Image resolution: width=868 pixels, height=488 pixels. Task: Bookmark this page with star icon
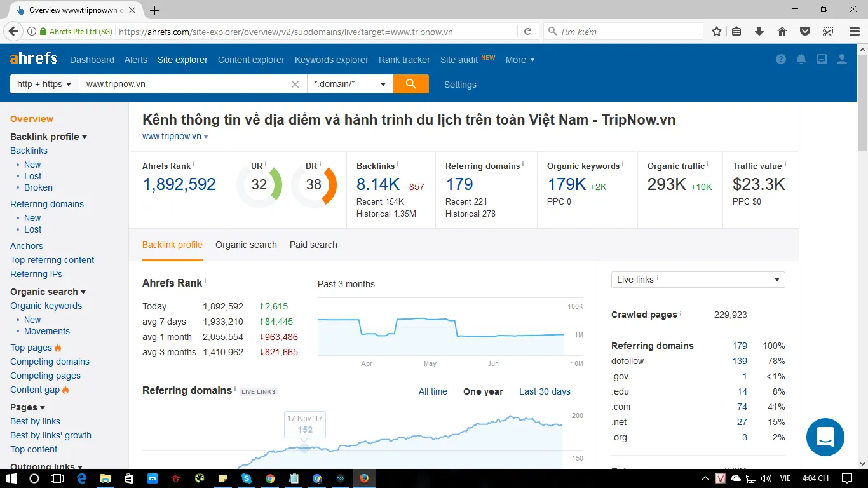coord(717,31)
